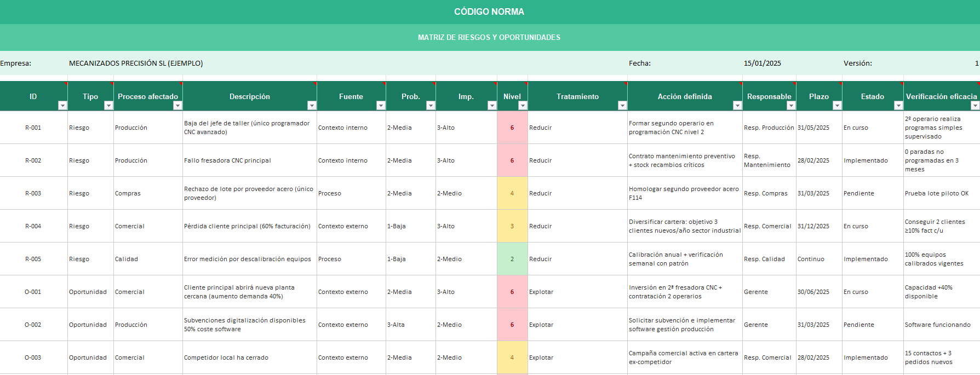Select the Gerente cell in row O-001
The image size is (980, 375).
point(769,292)
